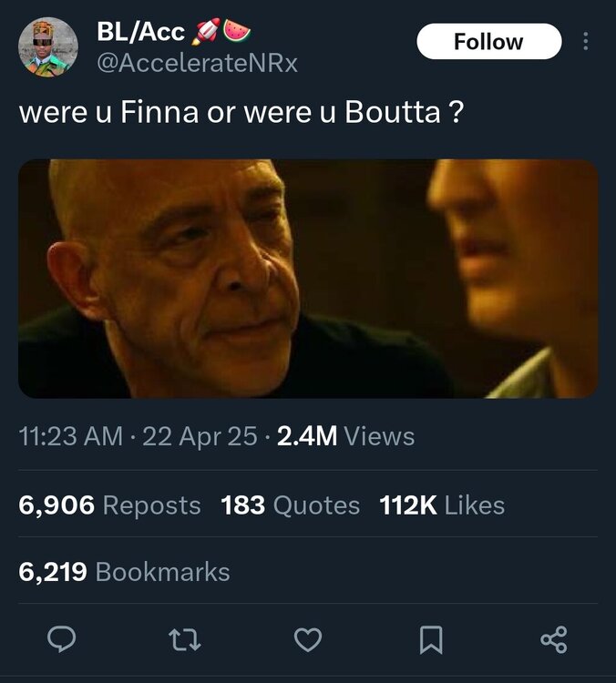
Task: Click the repost arrows icon
Action: tap(184, 640)
